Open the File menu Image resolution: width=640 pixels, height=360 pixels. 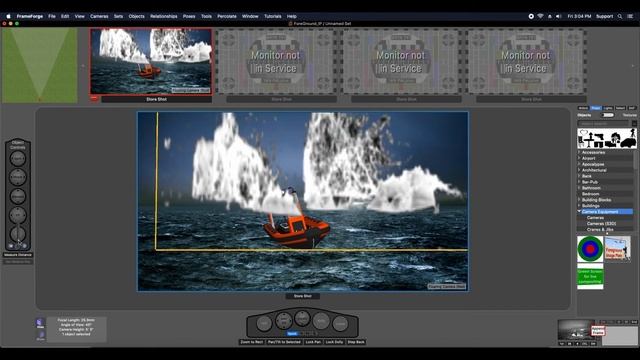[x=52, y=16]
